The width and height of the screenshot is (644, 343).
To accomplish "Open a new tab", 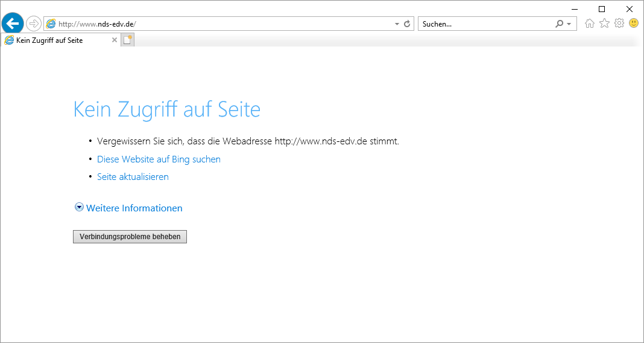I will [128, 40].
